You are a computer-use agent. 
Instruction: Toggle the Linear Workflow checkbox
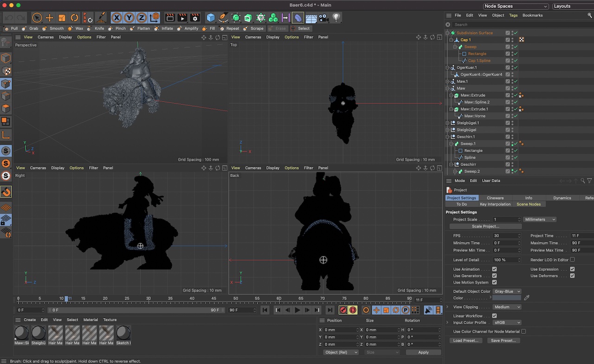coord(494,316)
